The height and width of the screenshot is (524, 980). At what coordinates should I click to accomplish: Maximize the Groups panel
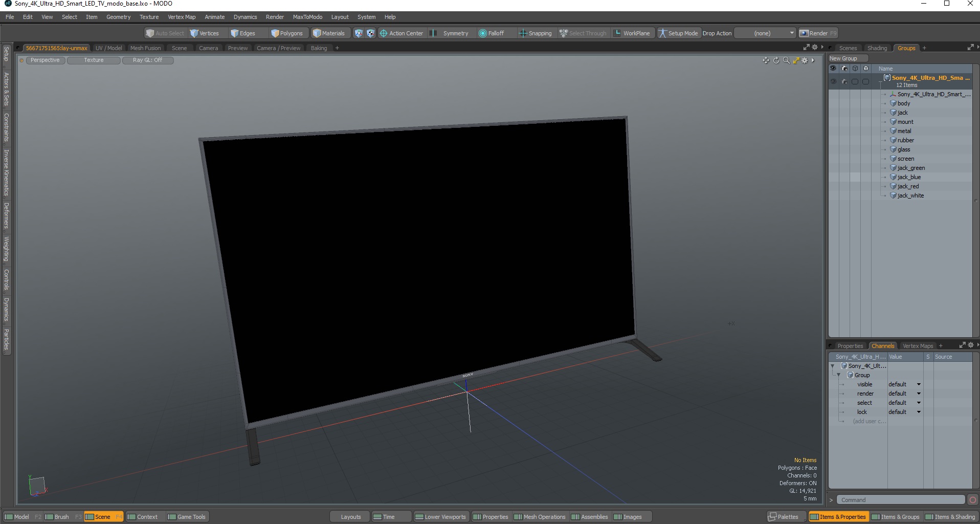tap(970, 48)
